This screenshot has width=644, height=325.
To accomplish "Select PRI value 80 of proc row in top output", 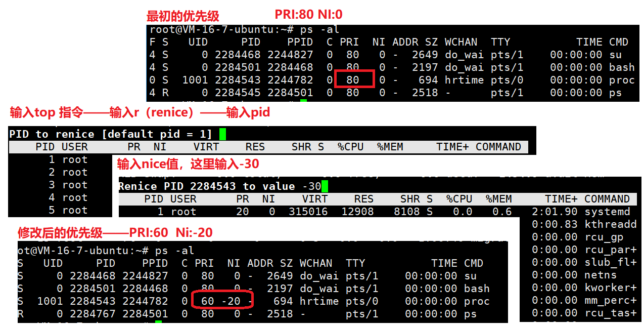I will pyautogui.click(x=353, y=80).
